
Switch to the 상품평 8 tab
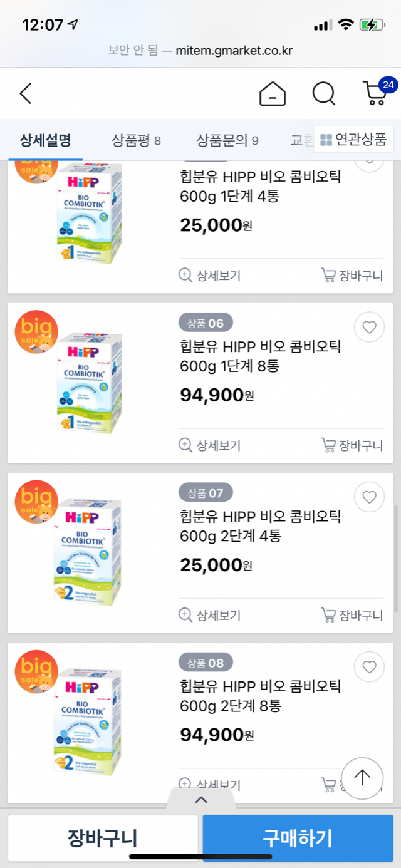136,140
